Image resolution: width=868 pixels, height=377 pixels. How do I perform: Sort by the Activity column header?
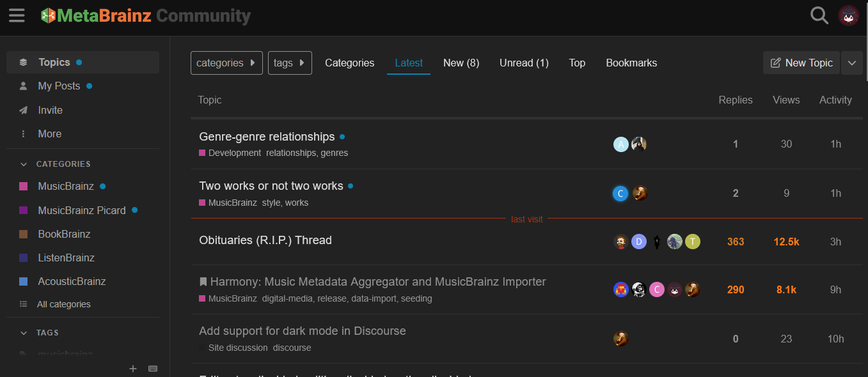pyautogui.click(x=835, y=100)
